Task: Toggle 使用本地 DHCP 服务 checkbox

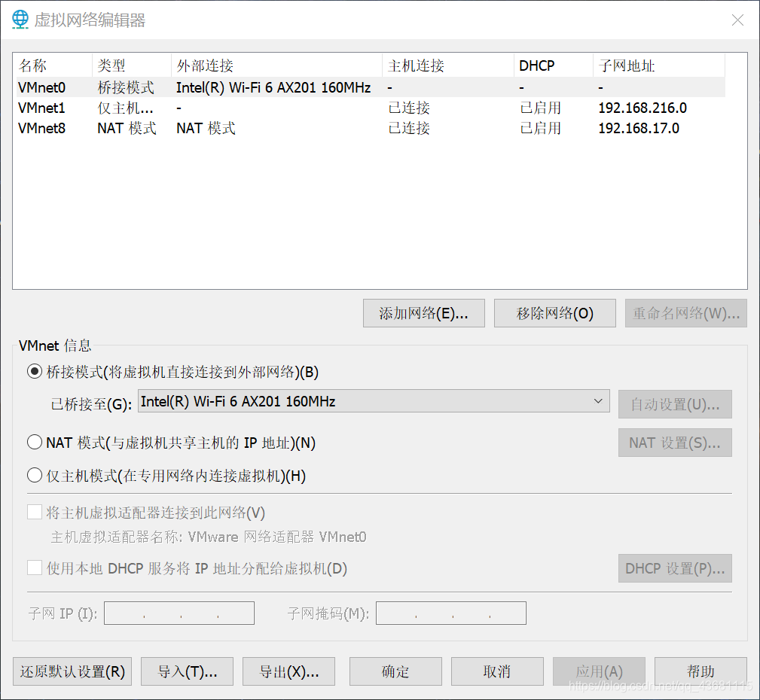Action: 35,568
